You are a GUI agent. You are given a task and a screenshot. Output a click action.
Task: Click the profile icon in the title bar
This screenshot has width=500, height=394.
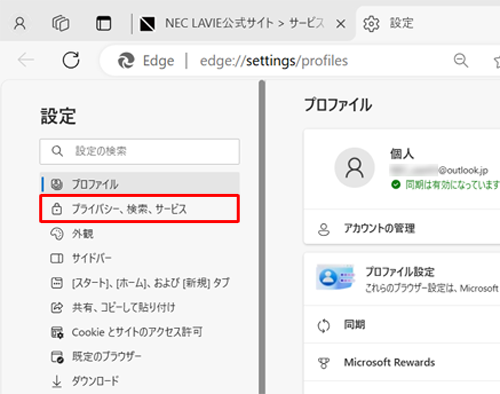pos(20,24)
